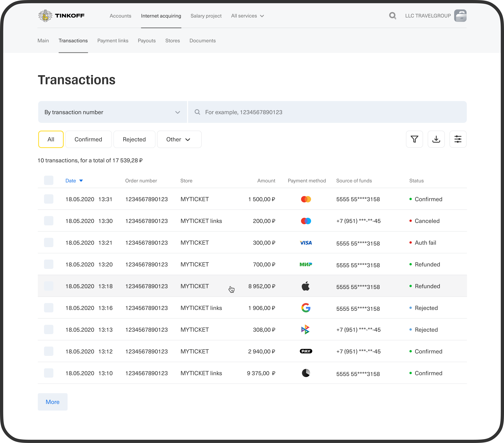504x443 pixels.
Task: Check the box for the 13:30 transaction
Action: pyautogui.click(x=49, y=221)
